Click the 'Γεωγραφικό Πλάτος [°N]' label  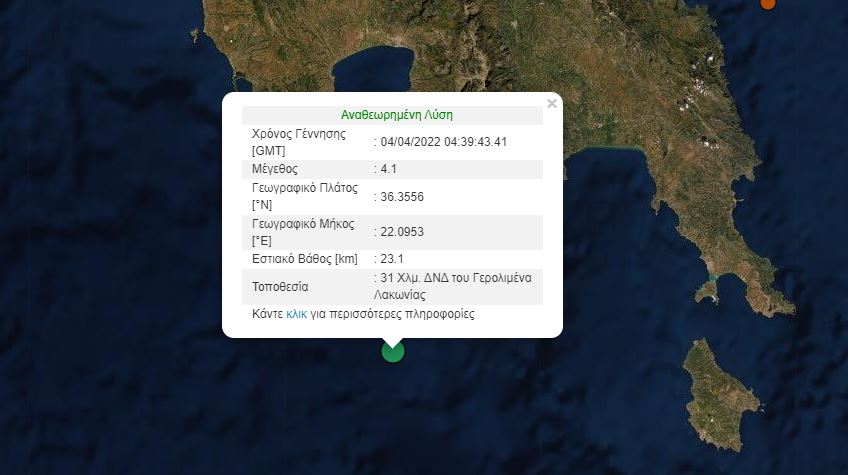click(x=304, y=196)
